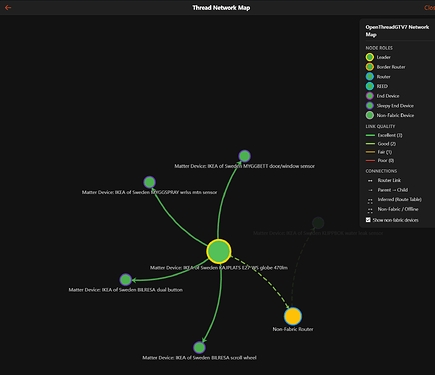Click the MYGGSPRAY sensor label text
The height and width of the screenshot is (375, 435).
click(x=149, y=192)
